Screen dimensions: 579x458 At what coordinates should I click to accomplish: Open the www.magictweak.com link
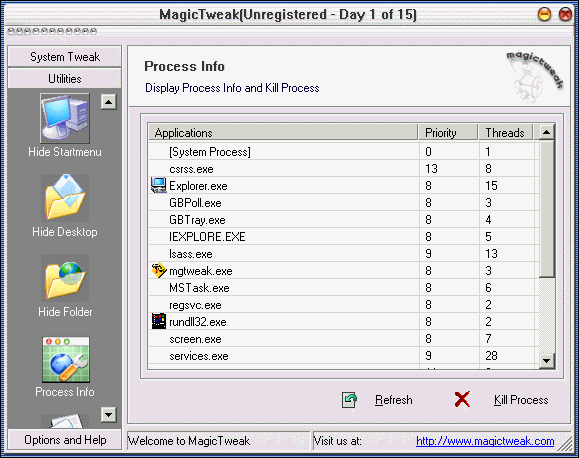tap(485, 441)
